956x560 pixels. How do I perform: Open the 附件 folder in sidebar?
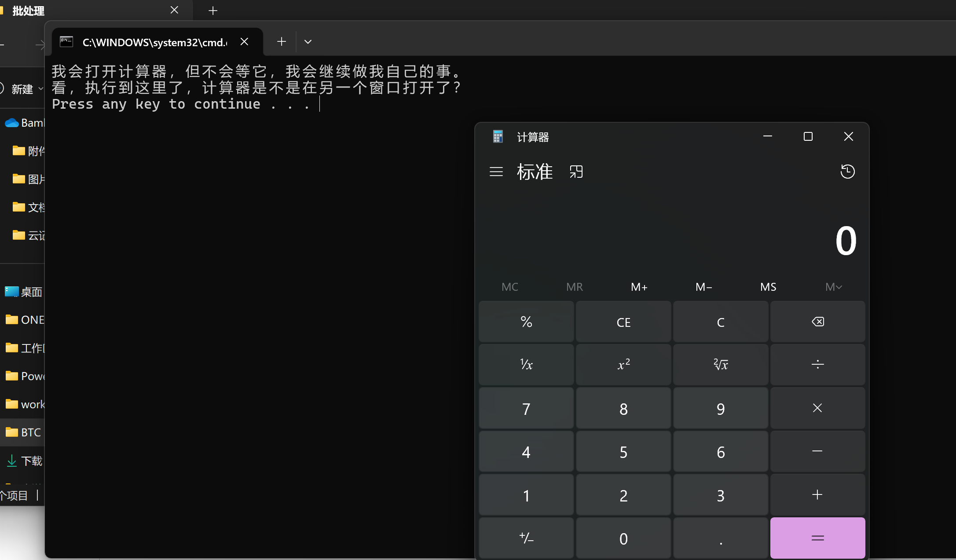[x=29, y=151]
